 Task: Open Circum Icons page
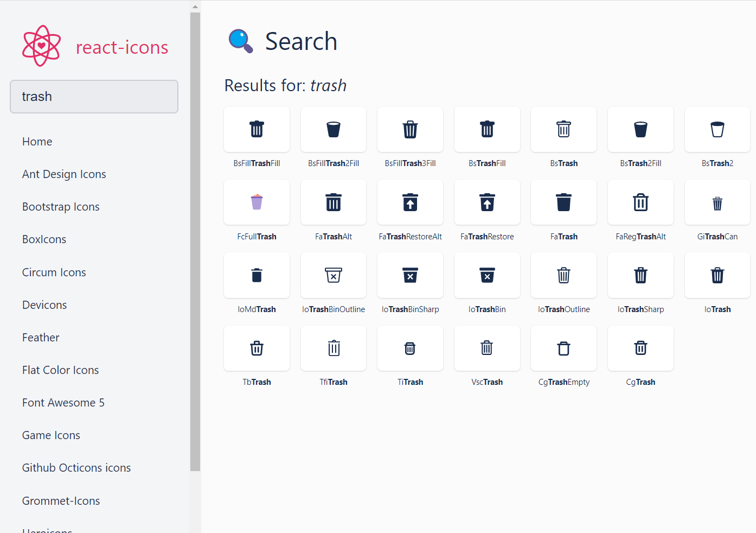tap(54, 272)
